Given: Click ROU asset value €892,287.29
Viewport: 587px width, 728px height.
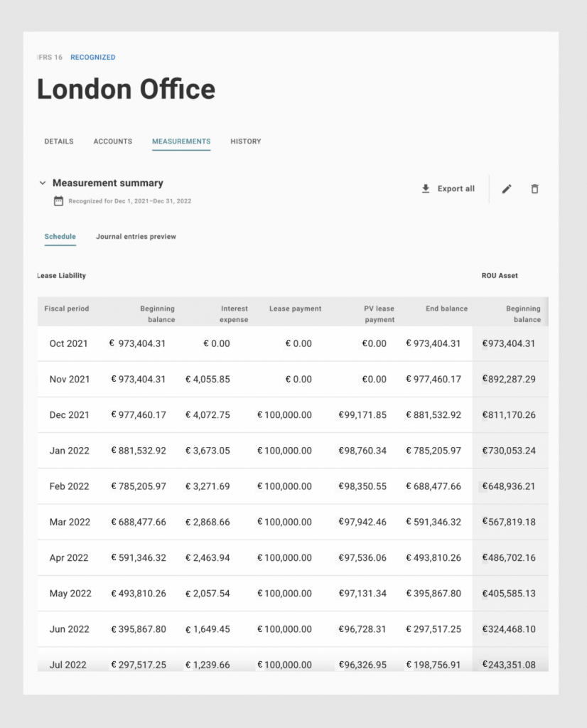Looking at the screenshot, I should coord(509,380).
